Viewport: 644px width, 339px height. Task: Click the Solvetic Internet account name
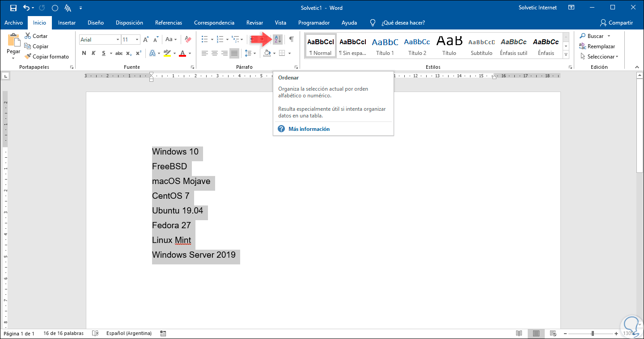pyautogui.click(x=538, y=8)
